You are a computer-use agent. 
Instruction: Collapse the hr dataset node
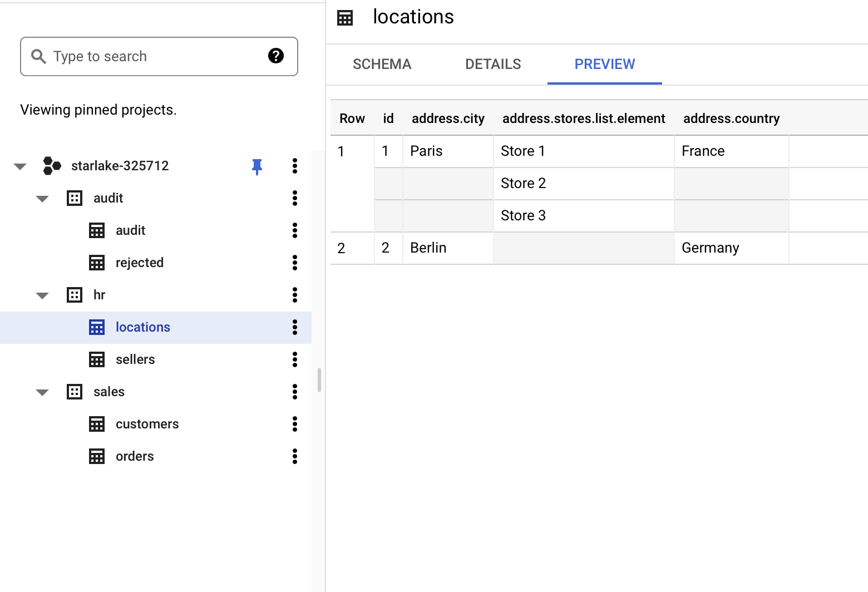click(42, 295)
